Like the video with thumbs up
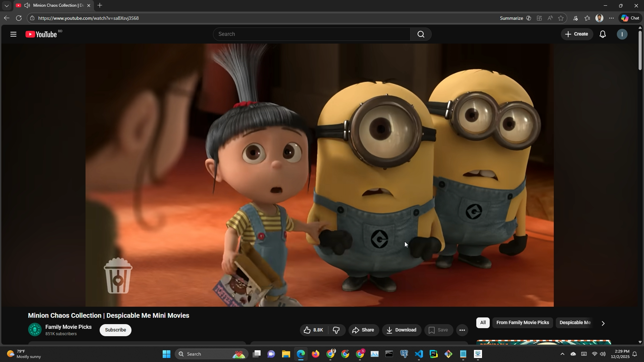Viewport: 644px width, 362px height. click(314, 330)
